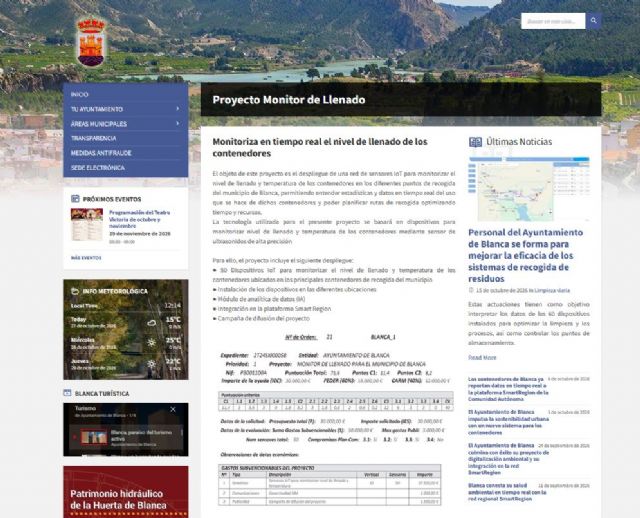Open the Limpieza viaria category link
Image resolution: width=640 pixels, height=518 pixels.
tap(552, 291)
